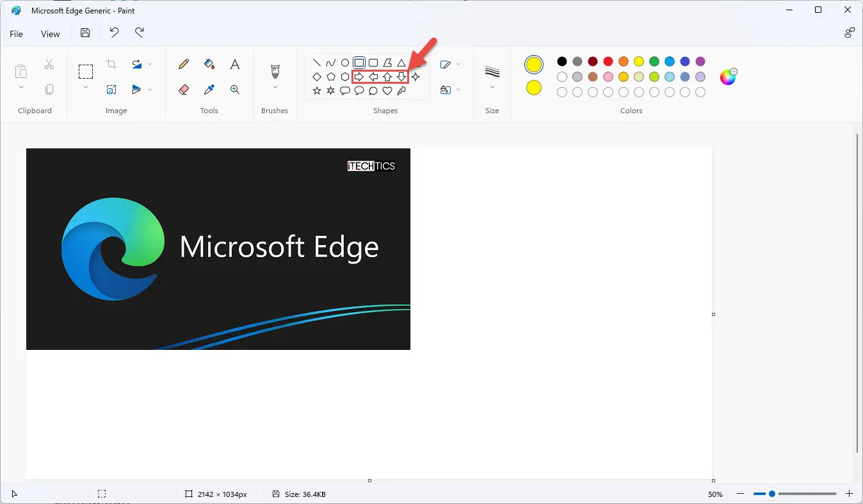
Task: Click the Copy icon in Clipboard
Action: coord(49,90)
